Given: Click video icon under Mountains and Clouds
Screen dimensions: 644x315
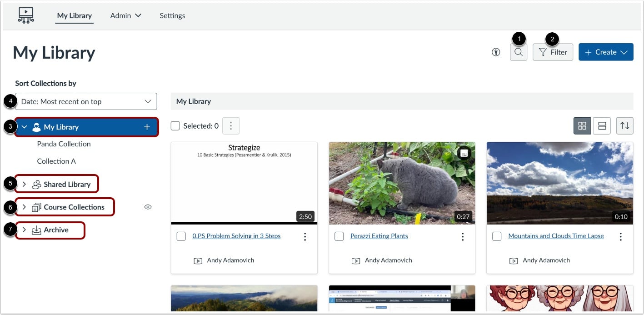Looking at the screenshot, I should [x=514, y=261].
